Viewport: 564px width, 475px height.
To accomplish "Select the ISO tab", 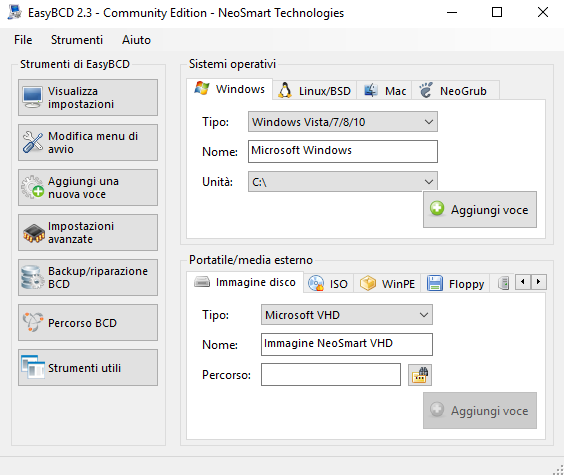I will [x=328, y=284].
